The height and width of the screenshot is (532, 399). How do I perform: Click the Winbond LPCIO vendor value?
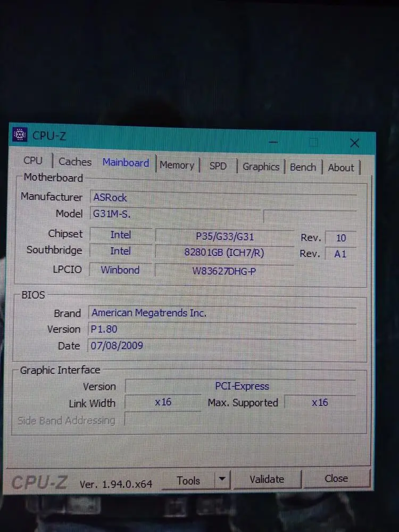pyautogui.click(x=120, y=270)
